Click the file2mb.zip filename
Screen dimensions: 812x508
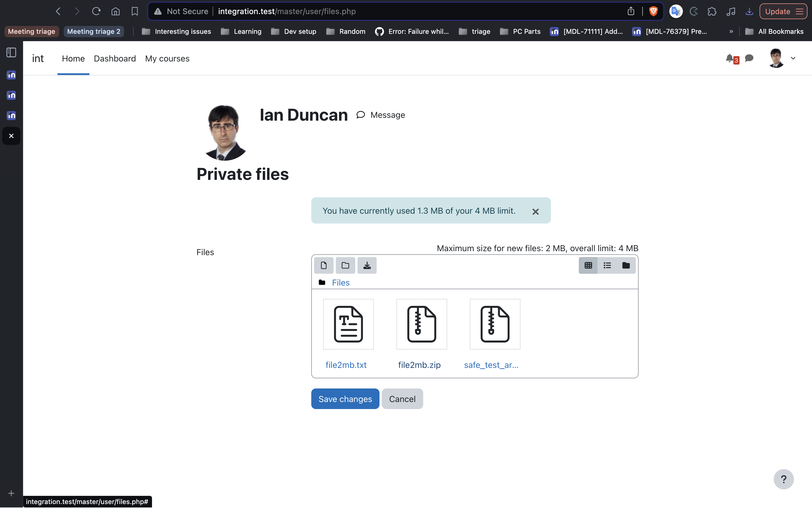(419, 365)
